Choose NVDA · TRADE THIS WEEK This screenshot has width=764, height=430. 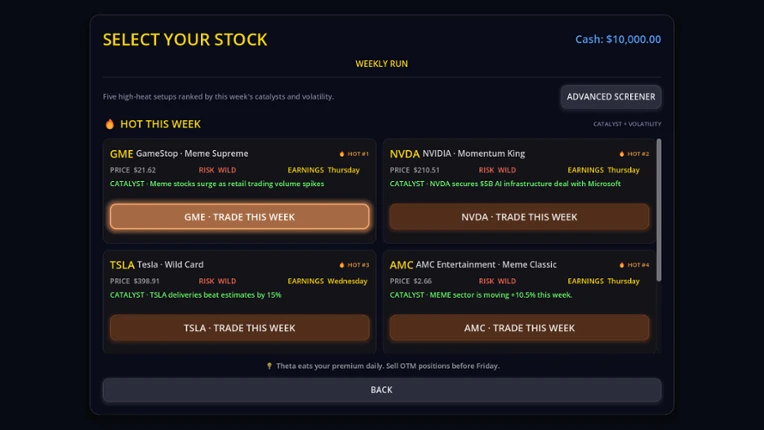click(519, 217)
